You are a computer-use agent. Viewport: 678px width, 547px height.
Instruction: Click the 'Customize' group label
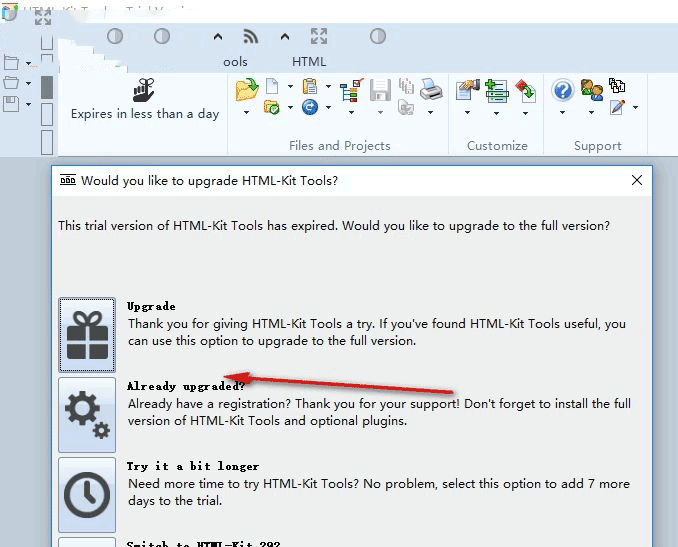pos(497,146)
